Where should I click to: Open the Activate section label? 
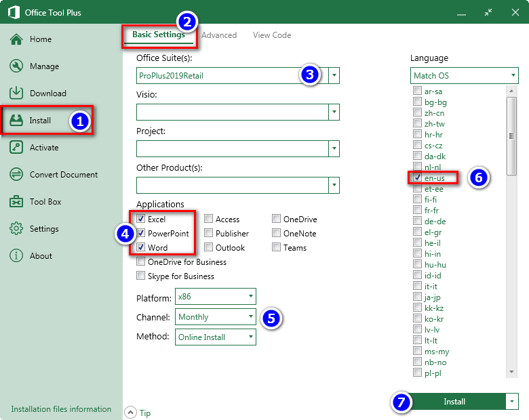click(x=44, y=147)
